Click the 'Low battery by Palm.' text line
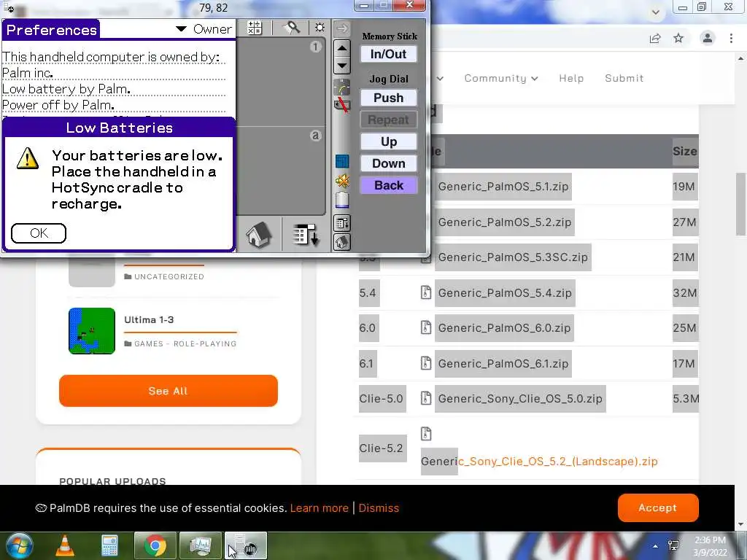 (66, 89)
